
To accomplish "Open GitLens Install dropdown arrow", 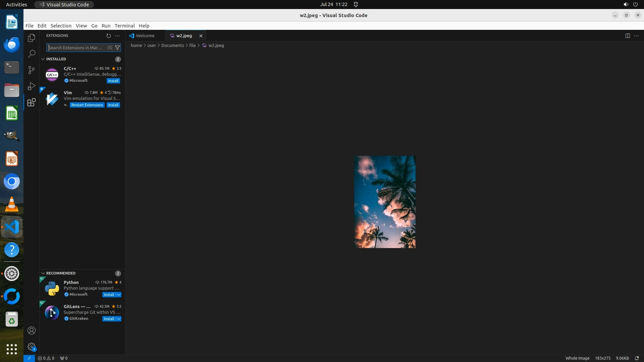I will click(x=119, y=319).
